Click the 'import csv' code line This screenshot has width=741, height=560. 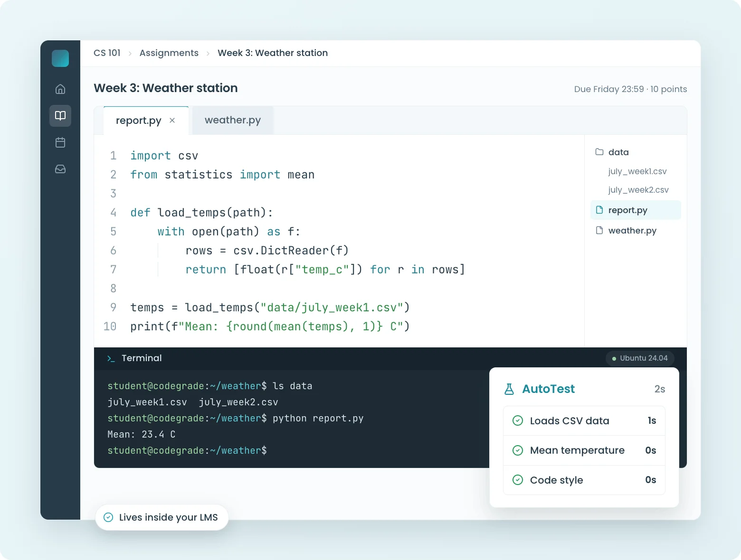point(164,156)
